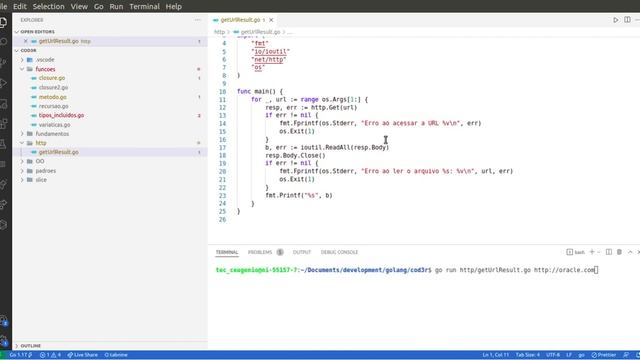
Task: Place cursor on line 23 fmt.Printf
Action: tap(299, 196)
